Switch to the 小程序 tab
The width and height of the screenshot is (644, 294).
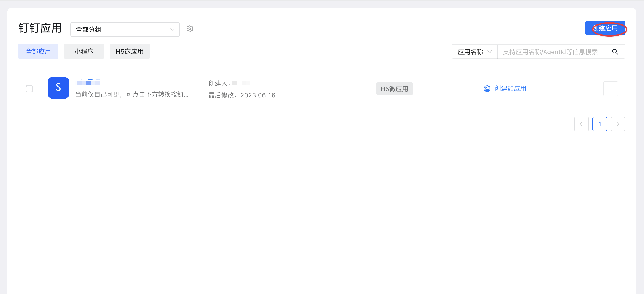click(x=84, y=51)
